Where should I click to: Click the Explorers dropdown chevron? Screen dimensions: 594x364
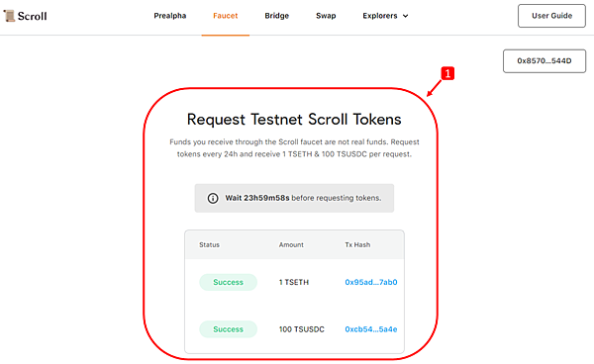click(405, 16)
